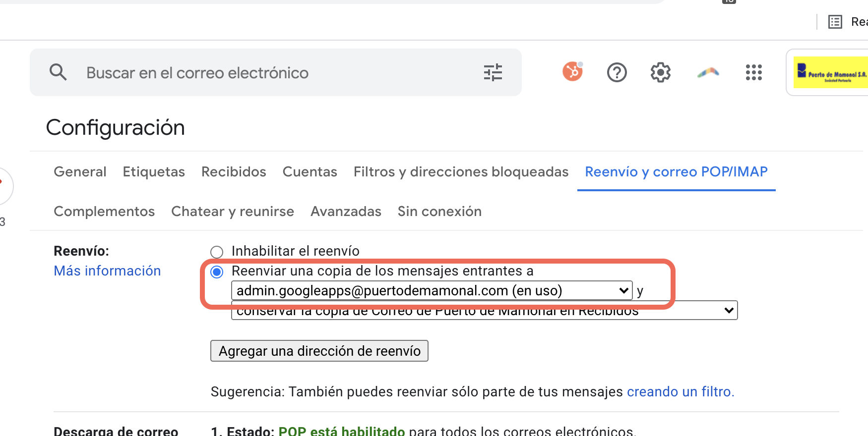Open the Google apps grid
868x436 pixels.
coord(753,73)
